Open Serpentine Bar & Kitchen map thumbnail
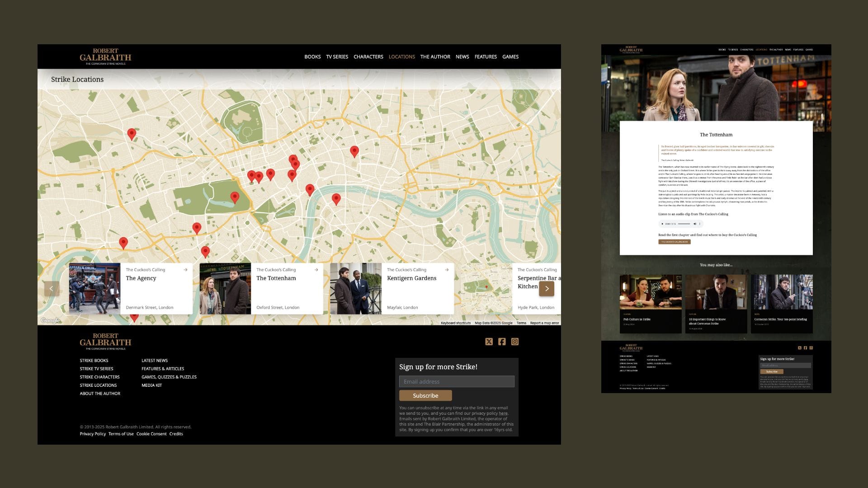The width and height of the screenshot is (868, 488). click(x=486, y=289)
